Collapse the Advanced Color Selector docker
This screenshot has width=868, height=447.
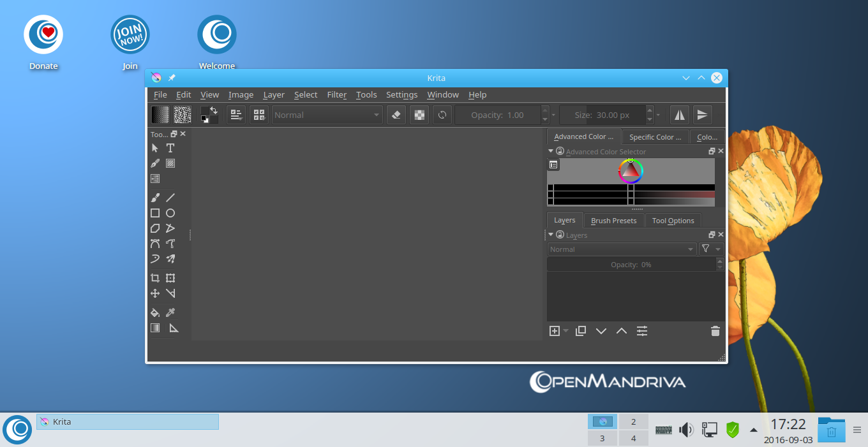click(551, 151)
